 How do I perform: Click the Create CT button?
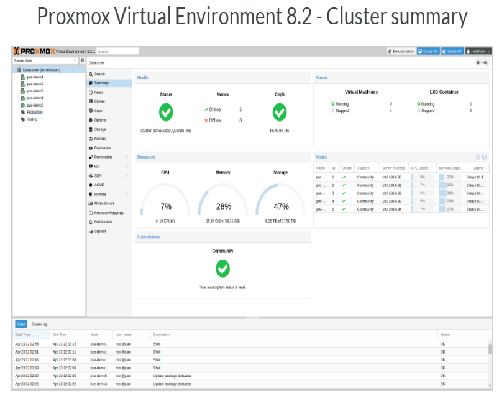pyautogui.click(x=452, y=51)
